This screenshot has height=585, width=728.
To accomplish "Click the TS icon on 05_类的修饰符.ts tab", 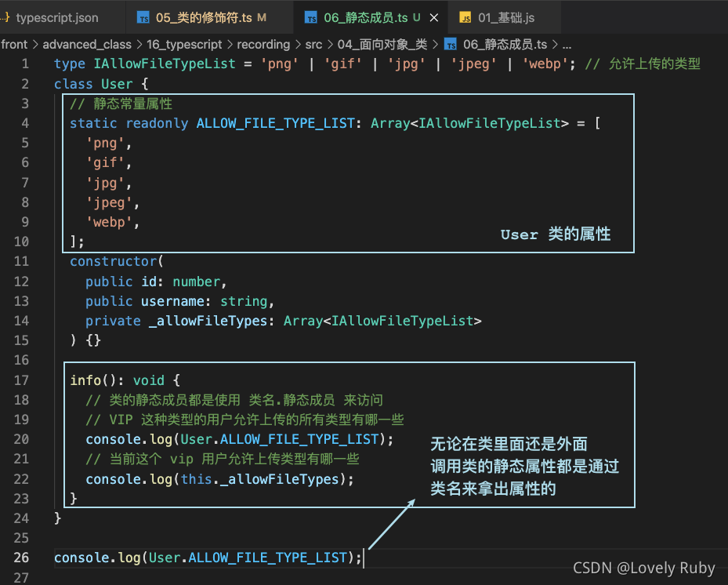I will point(143,18).
